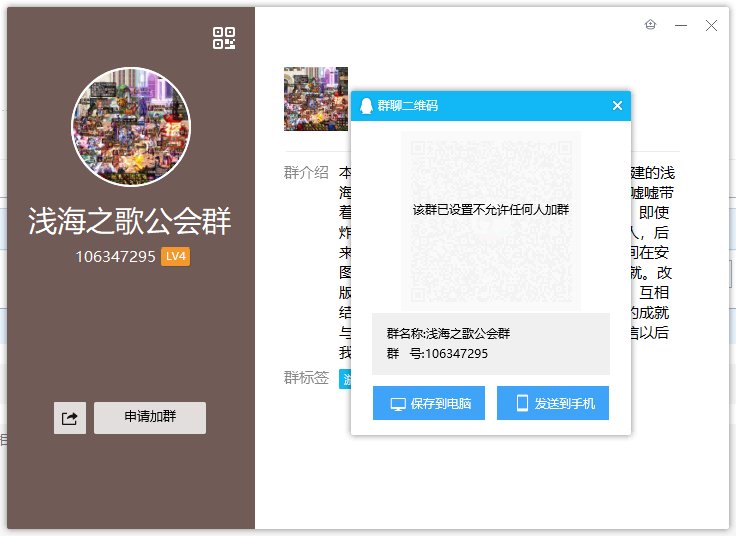Viewport: 736px width, 536px height.
Task: Click the share group icon button
Action: click(x=70, y=418)
